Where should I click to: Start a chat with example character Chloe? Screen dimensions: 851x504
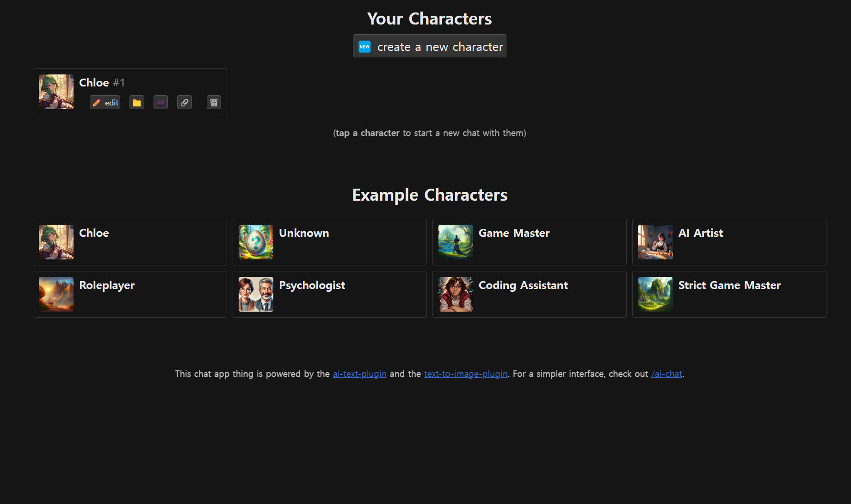click(130, 242)
